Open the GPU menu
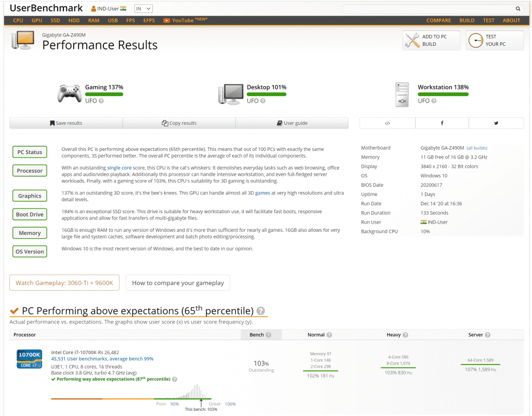 (x=37, y=20)
